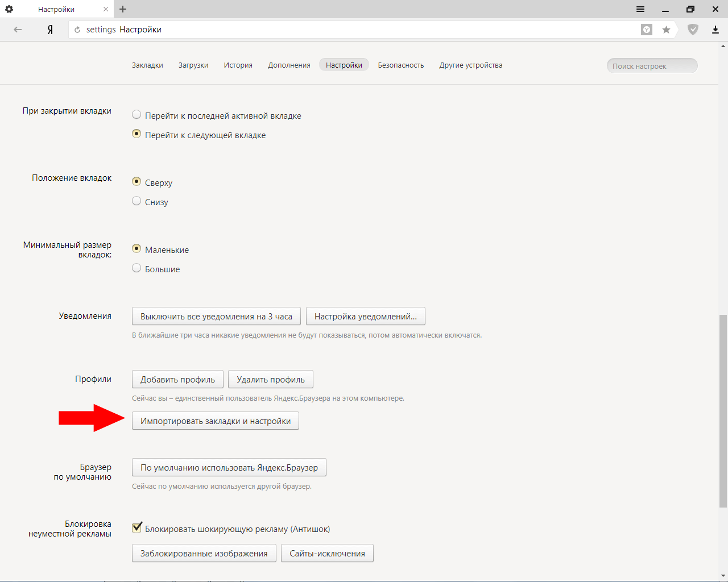The image size is (728, 582).
Task: Open downloads with the arrow icon
Action: [715, 30]
